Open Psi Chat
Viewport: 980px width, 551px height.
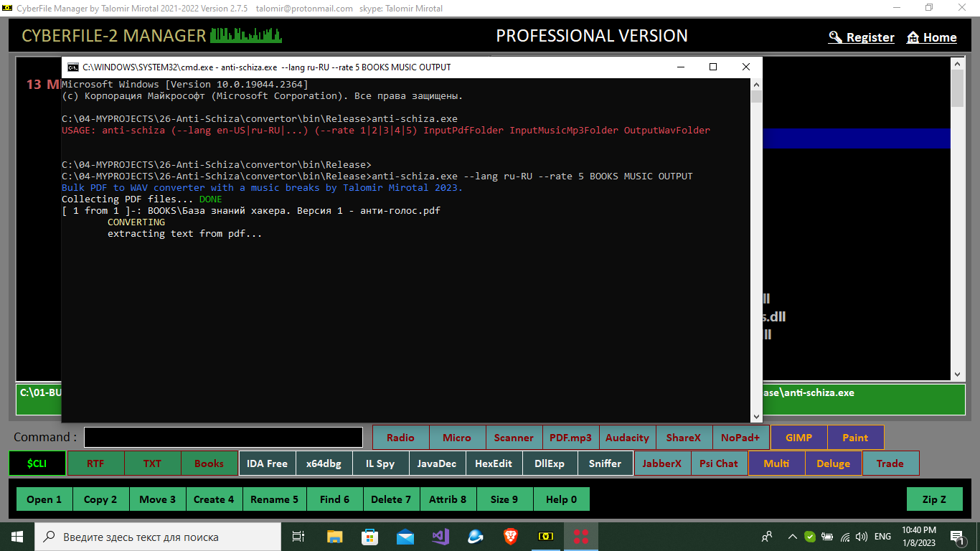tap(719, 463)
